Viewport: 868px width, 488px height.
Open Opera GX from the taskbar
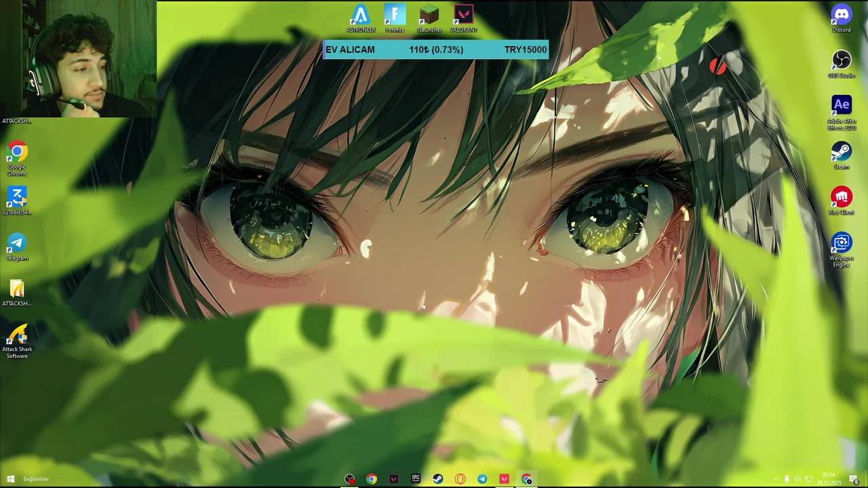(460, 479)
